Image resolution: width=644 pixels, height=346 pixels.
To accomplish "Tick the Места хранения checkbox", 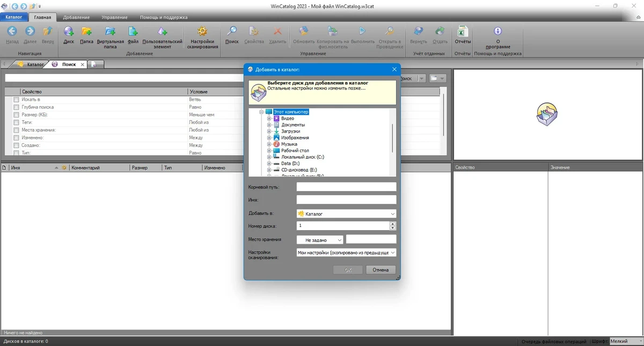I will point(16,130).
